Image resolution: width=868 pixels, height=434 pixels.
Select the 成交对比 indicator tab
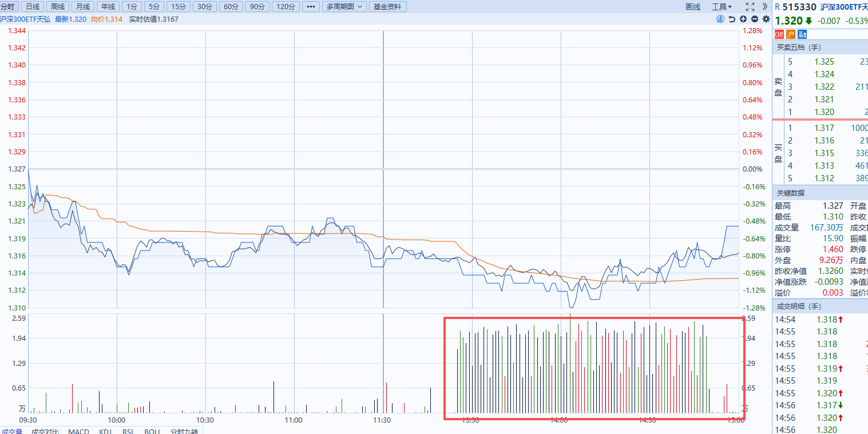pyautogui.click(x=45, y=431)
